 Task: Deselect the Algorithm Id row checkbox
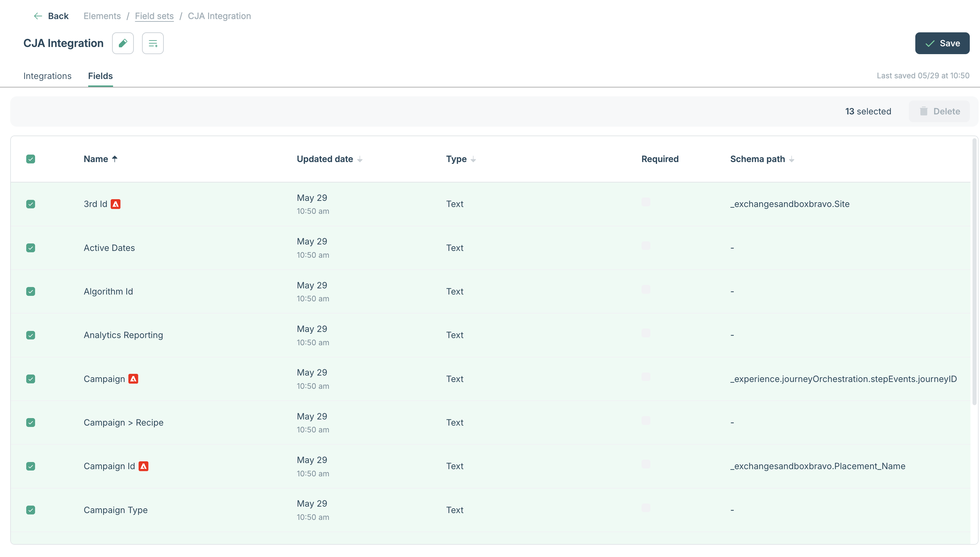31,291
